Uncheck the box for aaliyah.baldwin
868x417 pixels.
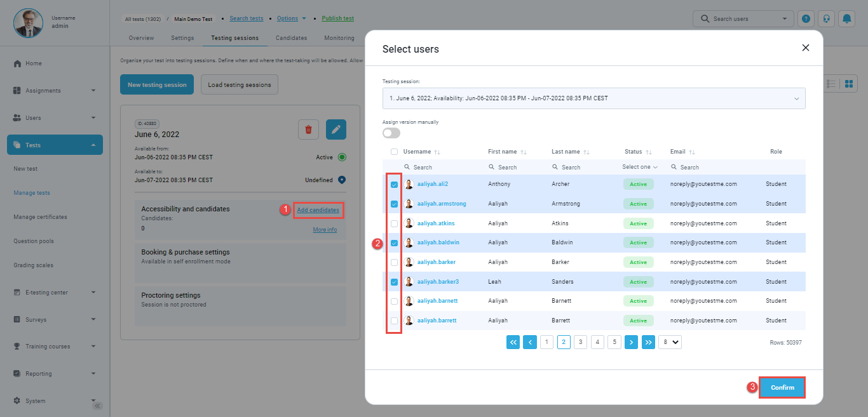point(395,243)
